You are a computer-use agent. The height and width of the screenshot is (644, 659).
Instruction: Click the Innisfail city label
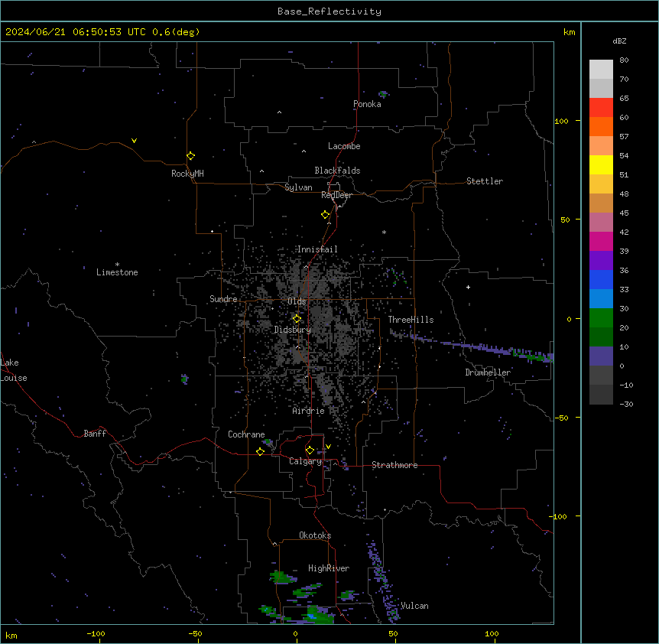[317, 249]
